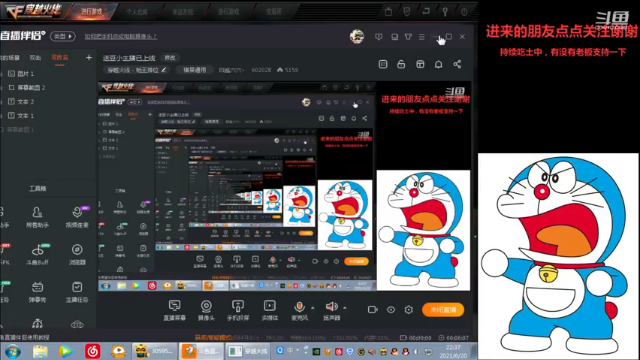
Task: Switch to the CrossFire 个人仓库 tab
Action: click(x=137, y=11)
